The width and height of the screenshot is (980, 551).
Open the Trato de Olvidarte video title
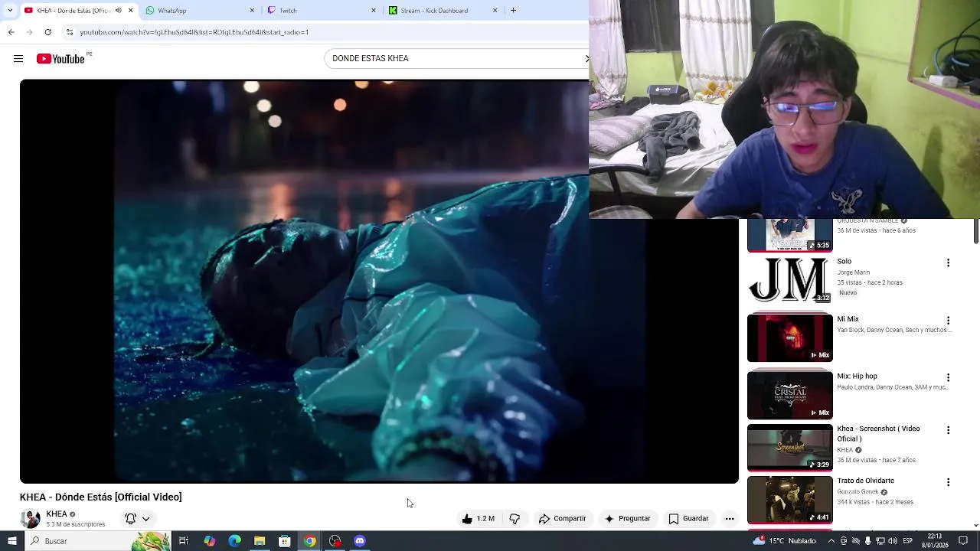[865, 481]
